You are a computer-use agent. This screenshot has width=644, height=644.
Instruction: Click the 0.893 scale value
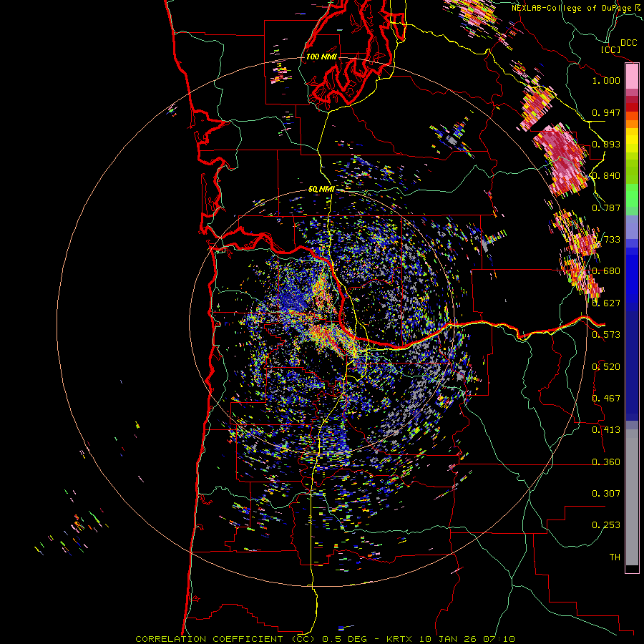tap(606, 144)
